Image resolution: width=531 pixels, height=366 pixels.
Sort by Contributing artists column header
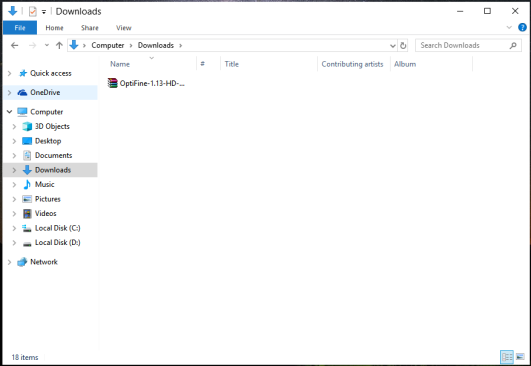point(353,64)
